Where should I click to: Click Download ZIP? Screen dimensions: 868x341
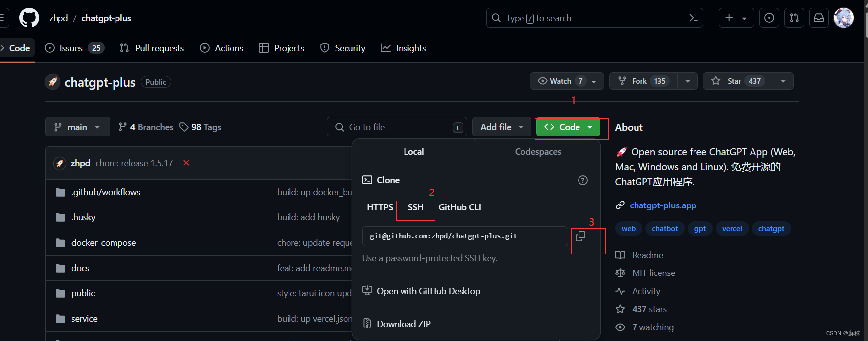[x=404, y=324]
